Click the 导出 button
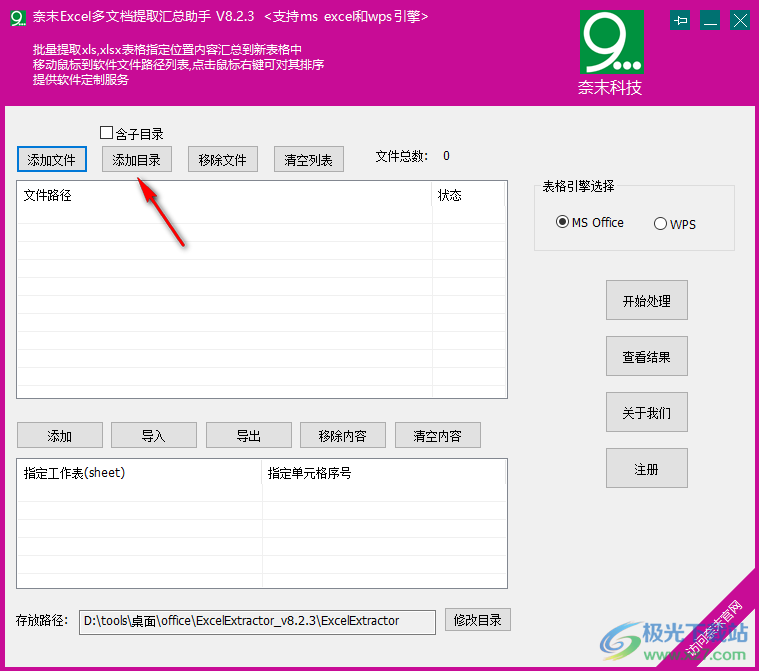Image resolution: width=759 pixels, height=671 pixels. pos(249,435)
